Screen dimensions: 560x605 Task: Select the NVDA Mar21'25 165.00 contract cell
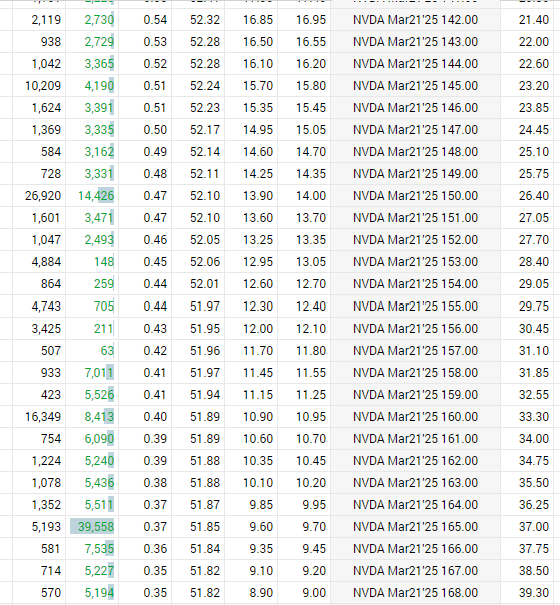coord(415,527)
